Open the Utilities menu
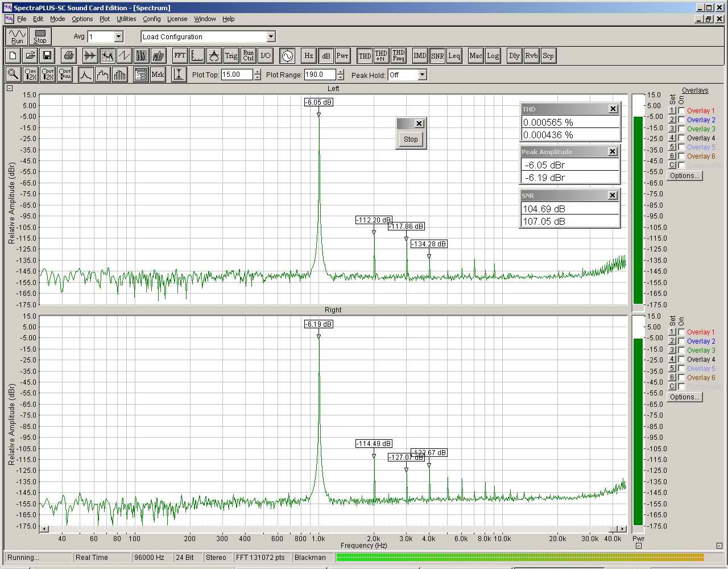The height and width of the screenshot is (569, 728). 126,19
